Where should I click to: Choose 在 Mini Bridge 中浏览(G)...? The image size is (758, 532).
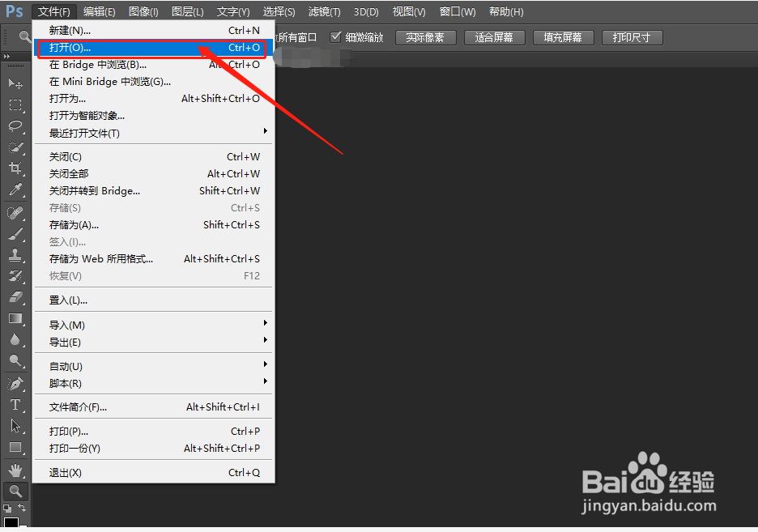point(153,82)
